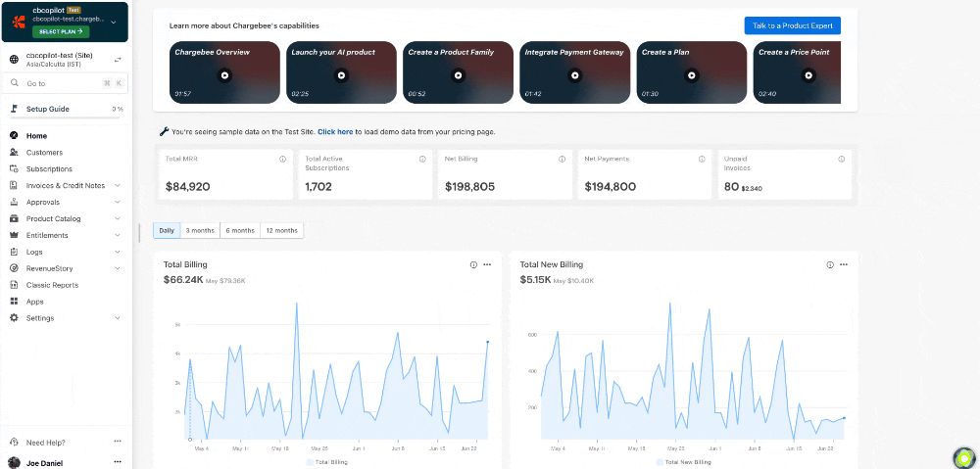Play the Chargebee Overview video
This screenshot has height=469, width=980.
225,75
